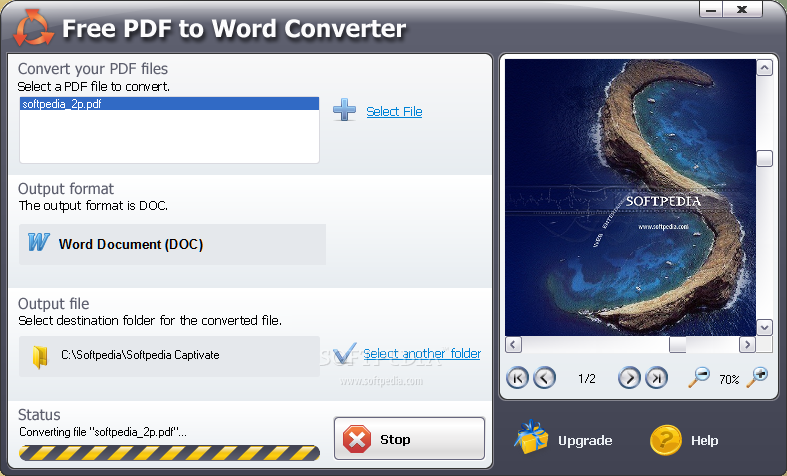Jump to the last preview page

pos(656,378)
